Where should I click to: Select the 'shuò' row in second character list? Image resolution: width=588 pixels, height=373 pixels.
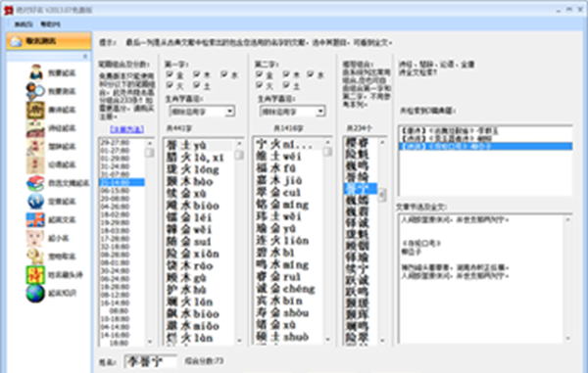pyautogui.click(x=288, y=337)
